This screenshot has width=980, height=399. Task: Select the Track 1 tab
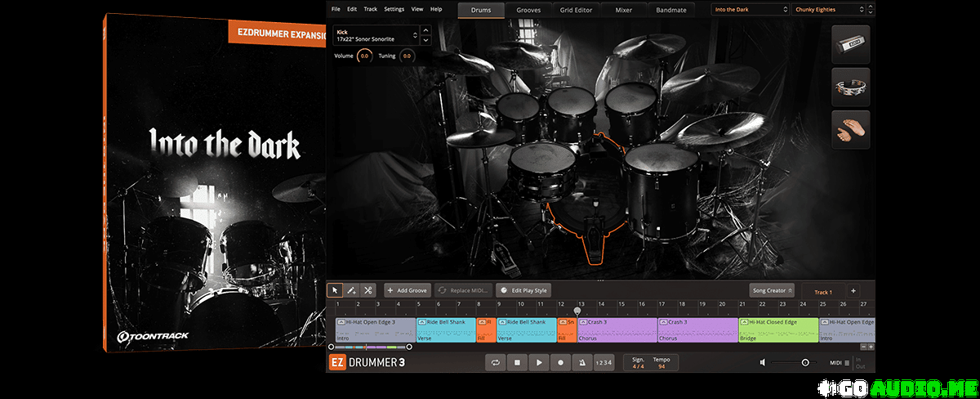[x=823, y=292]
